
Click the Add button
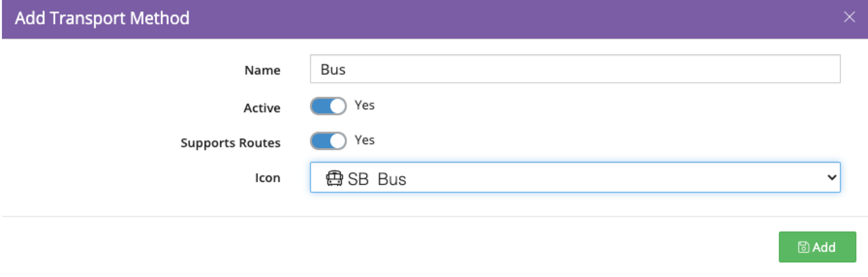(x=817, y=247)
